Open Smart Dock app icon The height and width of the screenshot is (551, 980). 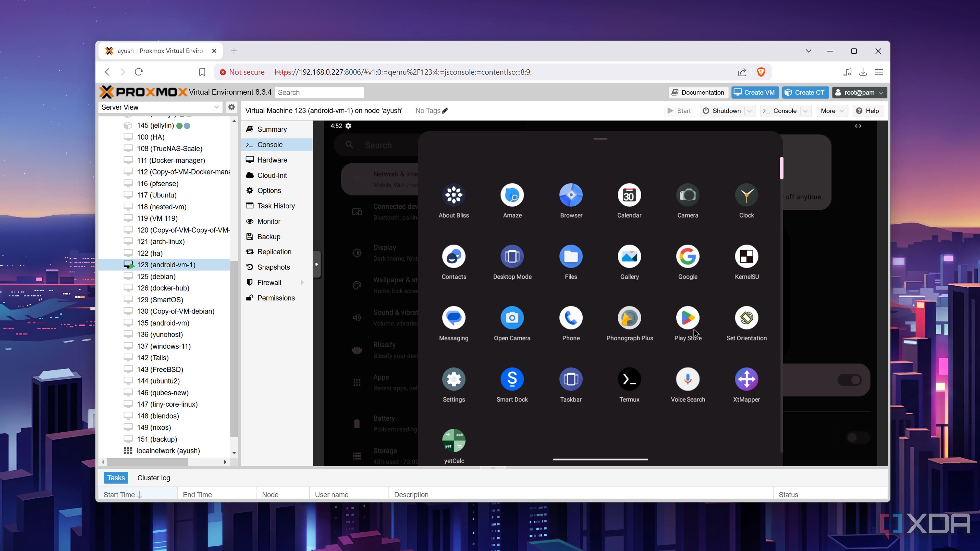point(512,379)
